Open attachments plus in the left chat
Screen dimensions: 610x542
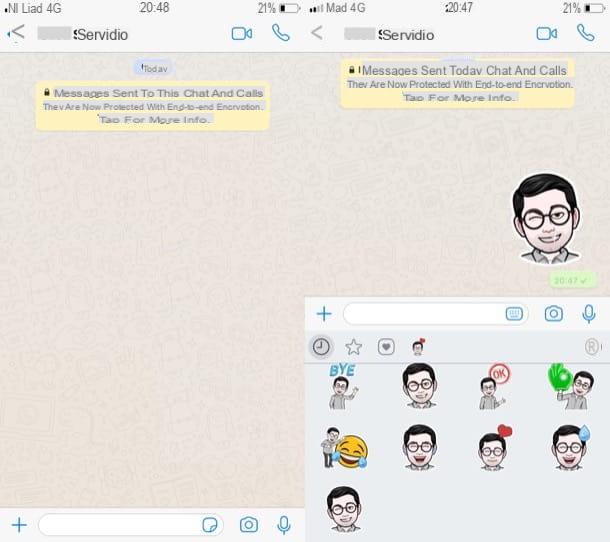coord(19,525)
